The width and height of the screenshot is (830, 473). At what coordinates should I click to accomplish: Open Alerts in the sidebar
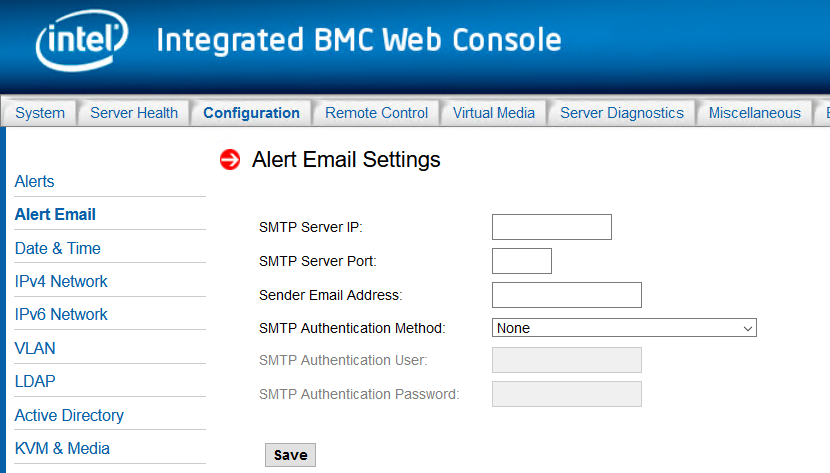[35, 181]
